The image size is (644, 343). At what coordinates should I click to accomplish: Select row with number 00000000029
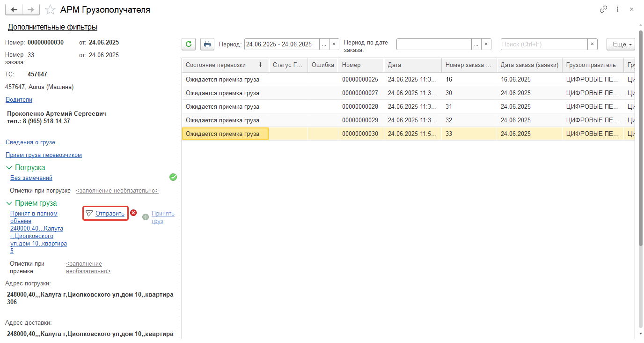point(408,120)
